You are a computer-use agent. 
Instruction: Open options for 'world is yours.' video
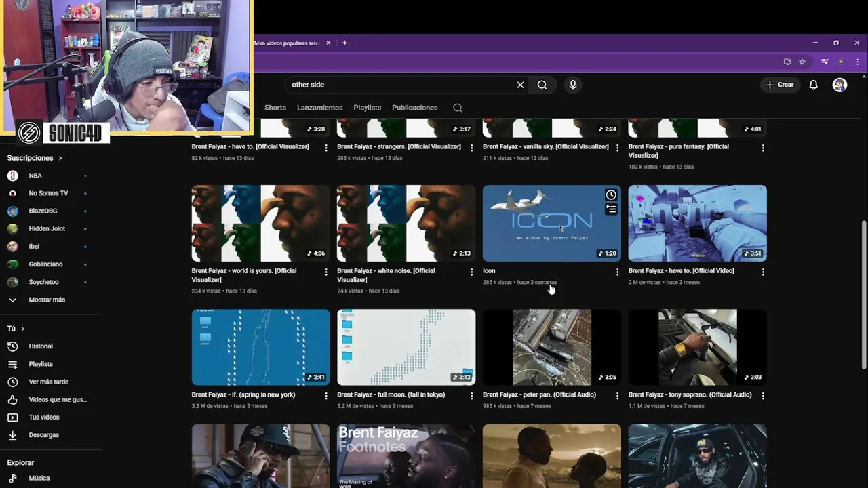(x=326, y=272)
